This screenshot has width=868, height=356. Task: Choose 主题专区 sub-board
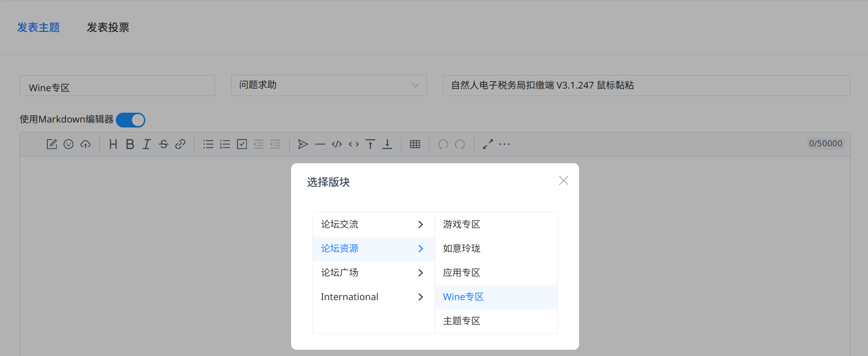(x=496, y=321)
